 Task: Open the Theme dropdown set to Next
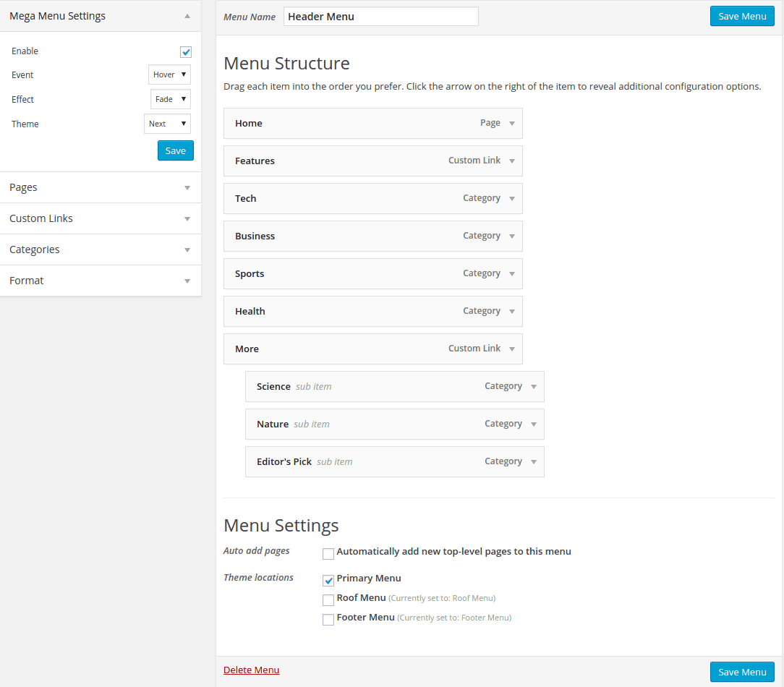point(167,124)
